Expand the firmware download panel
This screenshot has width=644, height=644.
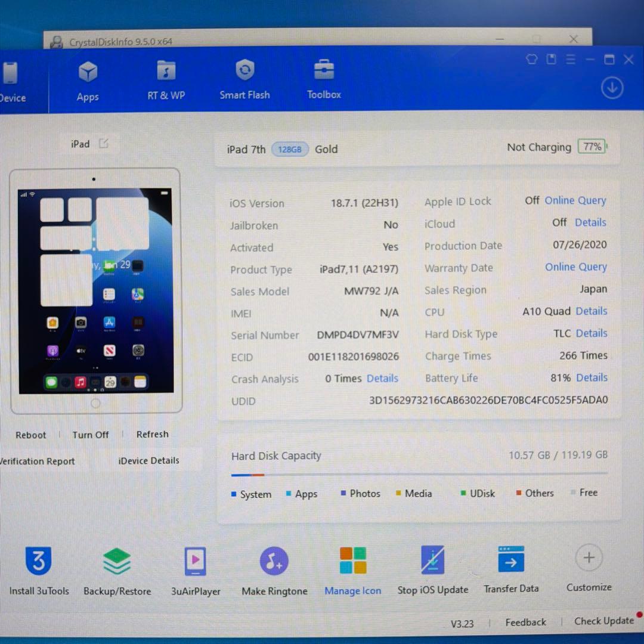[x=612, y=87]
